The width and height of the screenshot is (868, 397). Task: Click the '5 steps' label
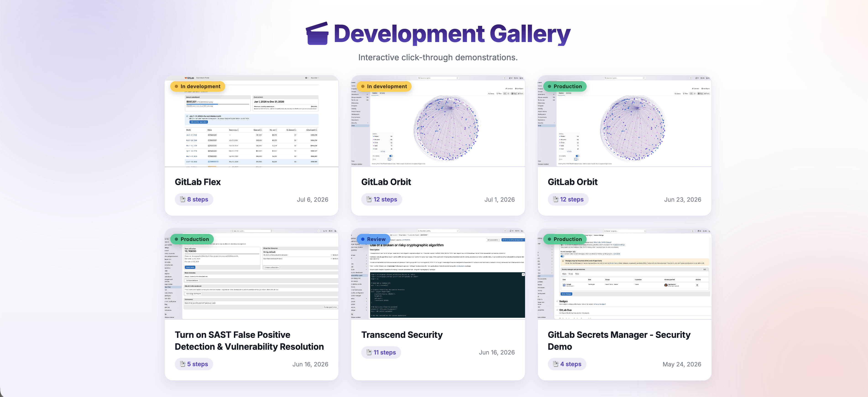tap(197, 364)
